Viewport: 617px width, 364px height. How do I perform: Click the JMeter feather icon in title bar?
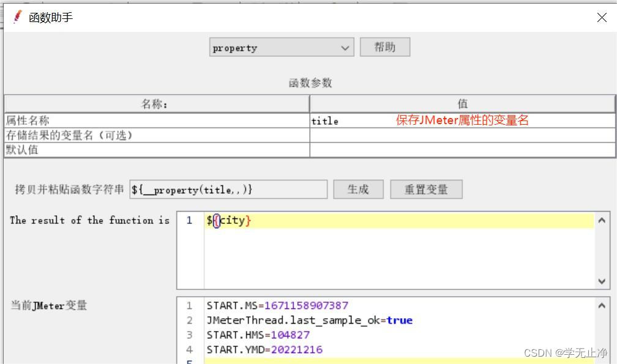point(17,17)
